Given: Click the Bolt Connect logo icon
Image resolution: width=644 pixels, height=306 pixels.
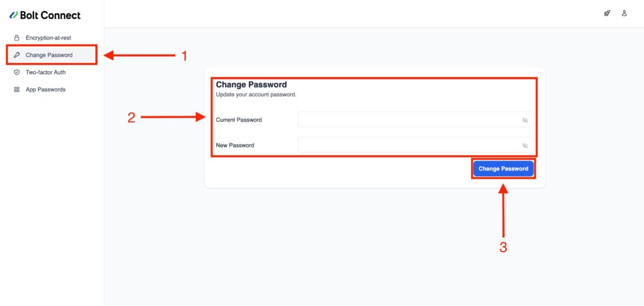Looking at the screenshot, I should pos(13,15).
